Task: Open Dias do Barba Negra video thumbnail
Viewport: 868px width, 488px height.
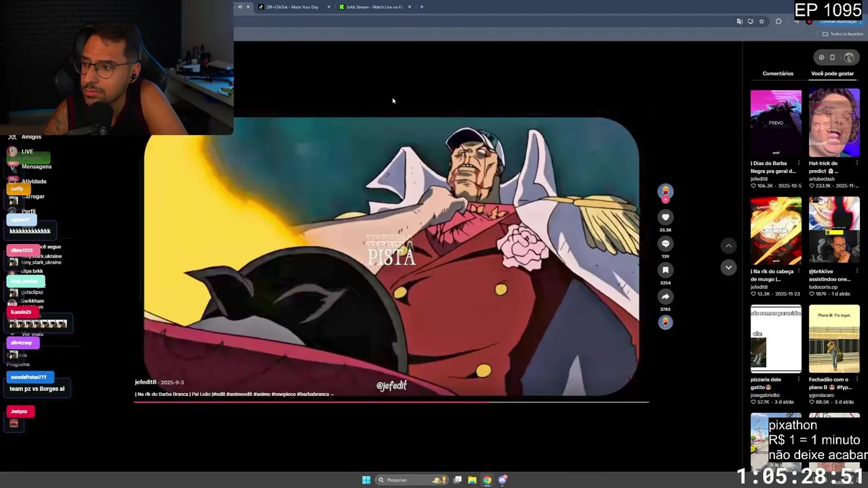Action: pos(776,123)
